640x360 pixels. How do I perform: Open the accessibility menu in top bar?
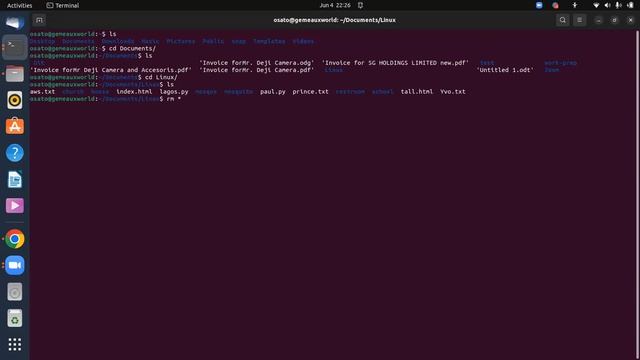point(575,5)
